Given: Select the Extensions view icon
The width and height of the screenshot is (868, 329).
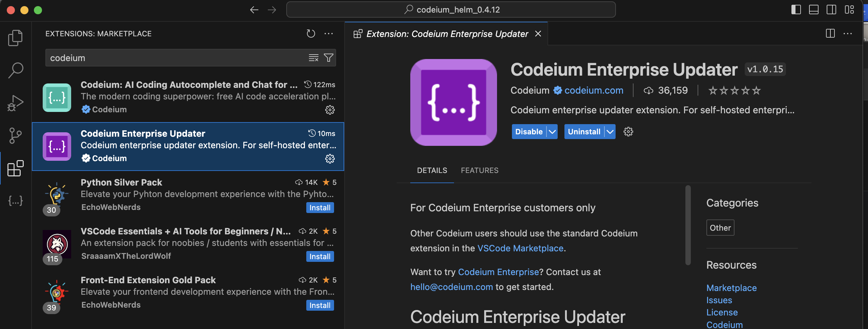Looking at the screenshot, I should [15, 168].
